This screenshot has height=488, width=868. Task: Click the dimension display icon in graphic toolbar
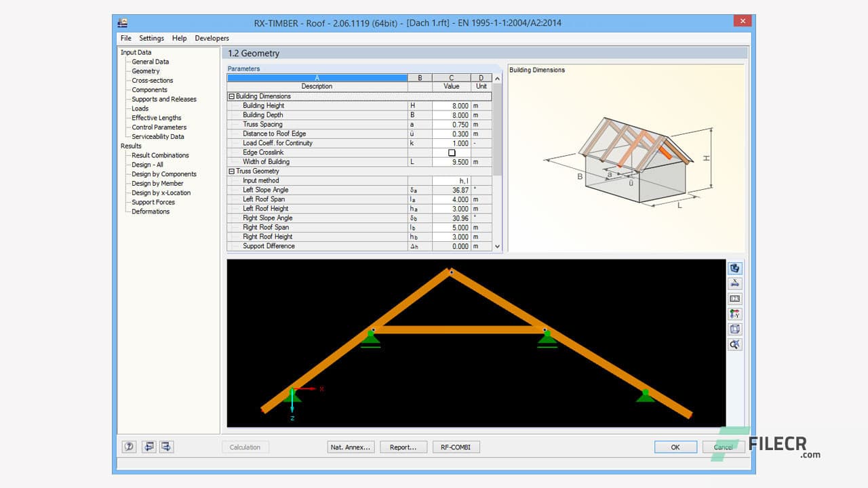pyautogui.click(x=735, y=283)
